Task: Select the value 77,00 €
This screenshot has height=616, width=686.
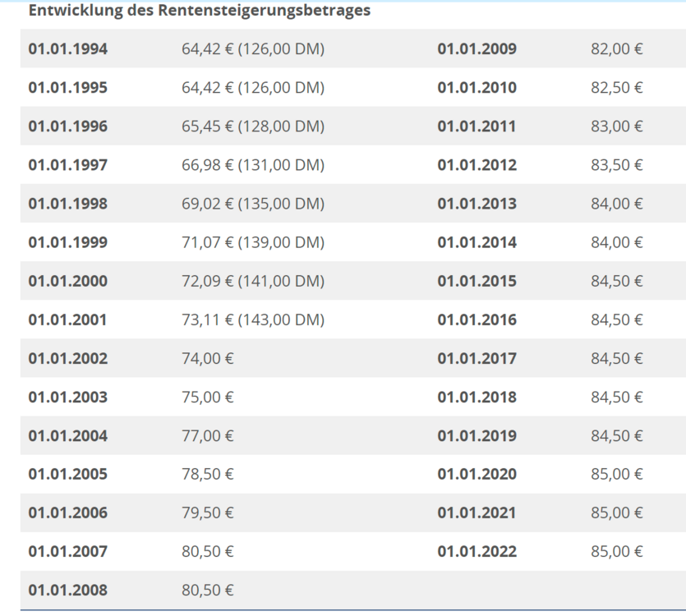Action: pyautogui.click(x=208, y=436)
